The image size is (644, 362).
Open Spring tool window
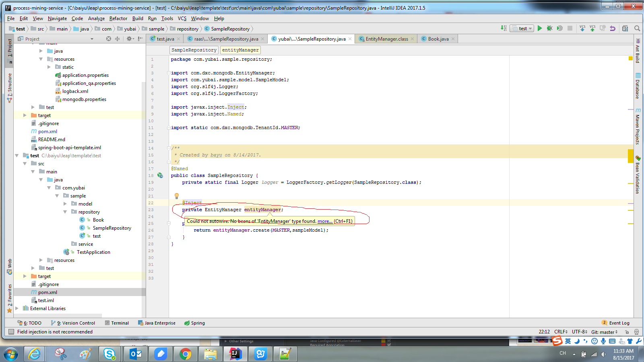point(194,323)
